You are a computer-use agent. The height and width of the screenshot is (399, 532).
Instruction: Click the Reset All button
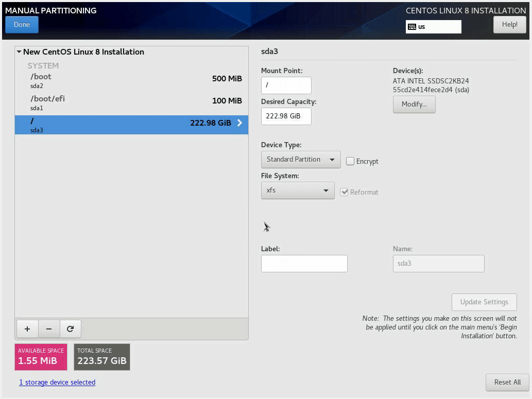click(507, 383)
